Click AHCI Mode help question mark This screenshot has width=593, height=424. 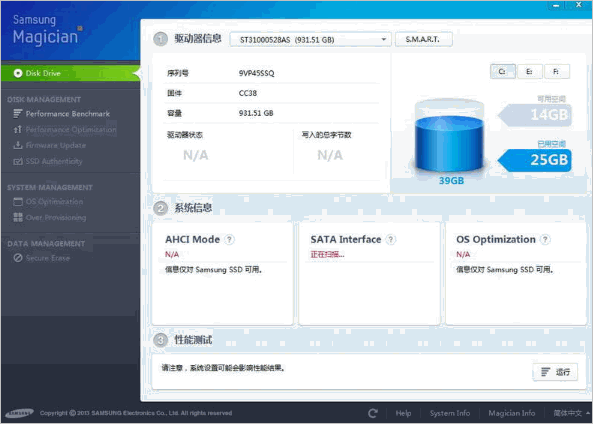point(229,239)
